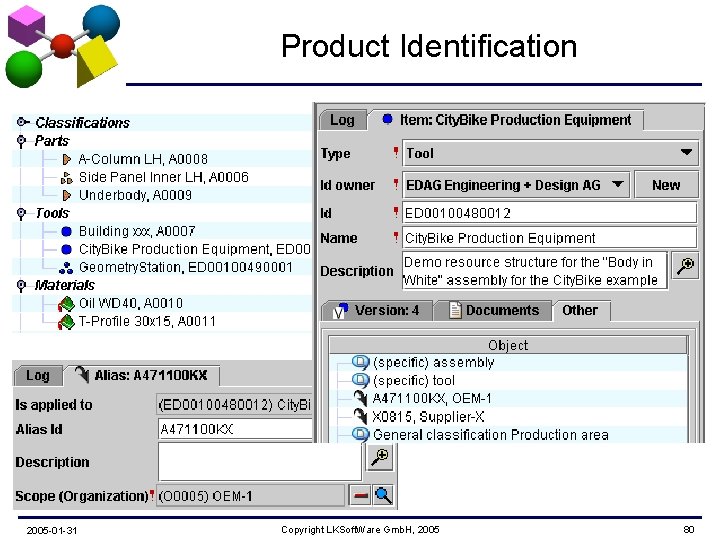720x540 pixels.
Task: Select A-Column LH, A0008 in tree
Action: [x=143, y=159]
